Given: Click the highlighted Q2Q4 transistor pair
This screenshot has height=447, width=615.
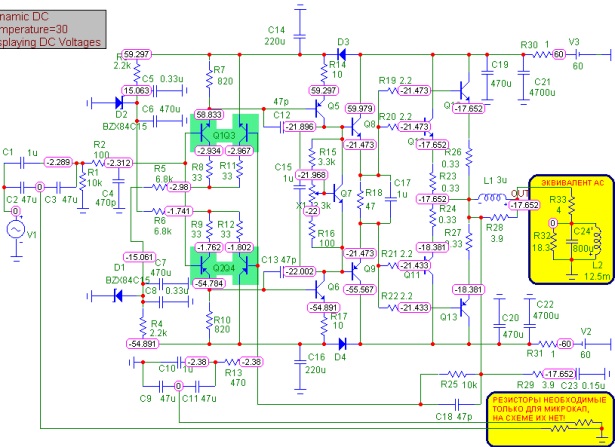Looking at the screenshot, I should [x=224, y=265].
